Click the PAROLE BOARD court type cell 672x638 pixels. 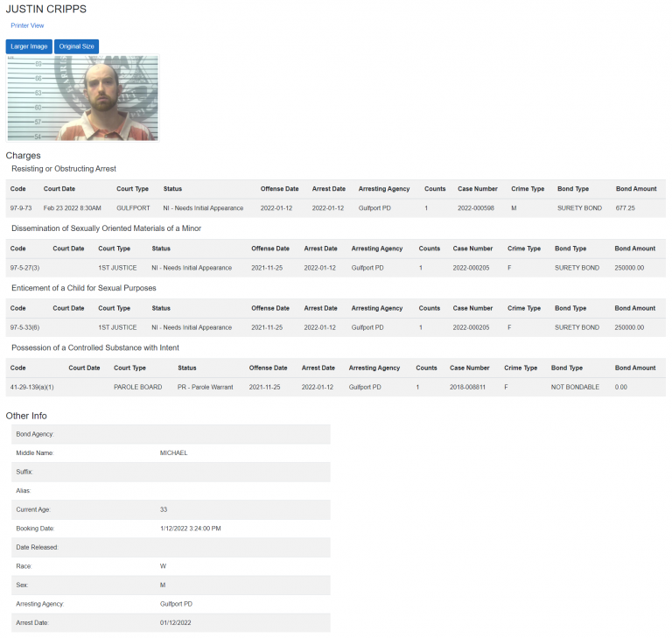[137, 387]
